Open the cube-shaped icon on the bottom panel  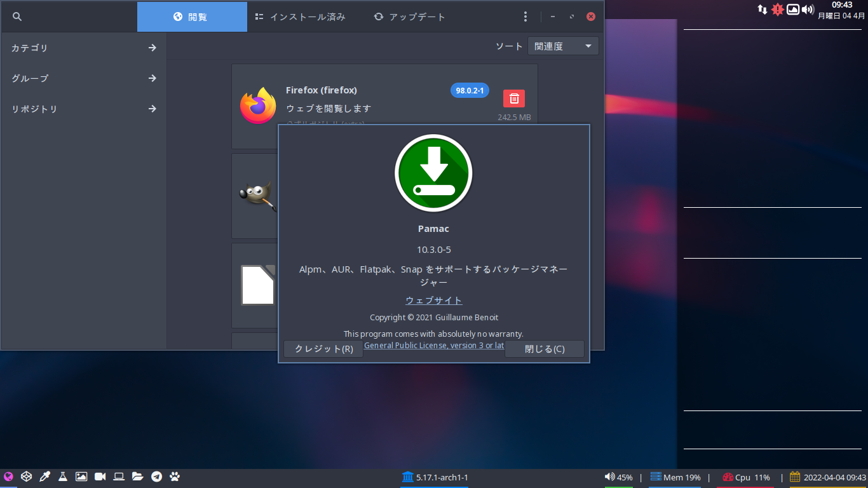pyautogui.click(x=26, y=476)
